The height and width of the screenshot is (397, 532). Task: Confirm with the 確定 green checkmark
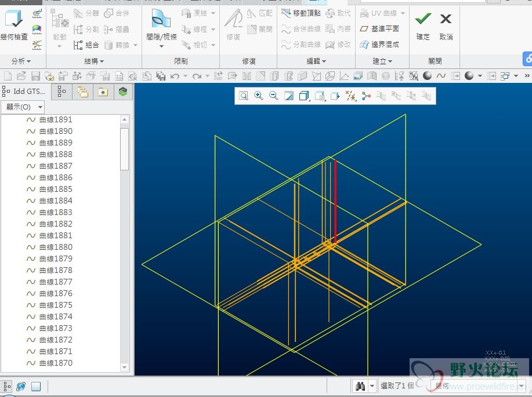coord(423,19)
